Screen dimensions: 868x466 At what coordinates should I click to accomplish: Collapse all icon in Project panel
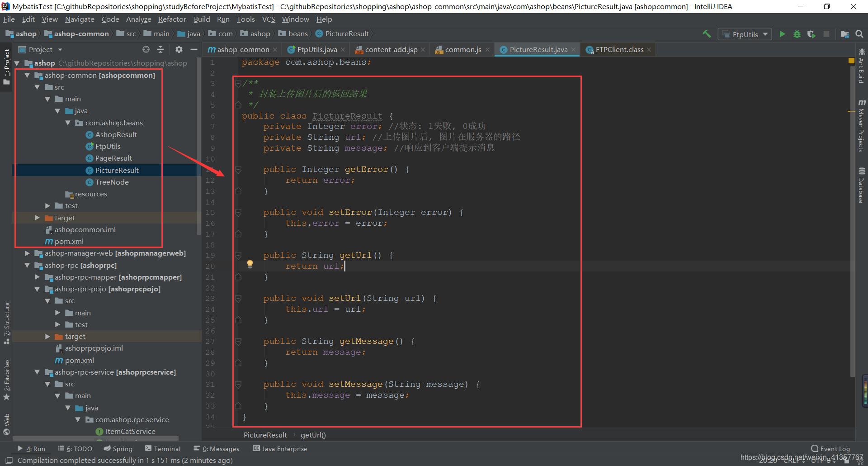(160, 49)
